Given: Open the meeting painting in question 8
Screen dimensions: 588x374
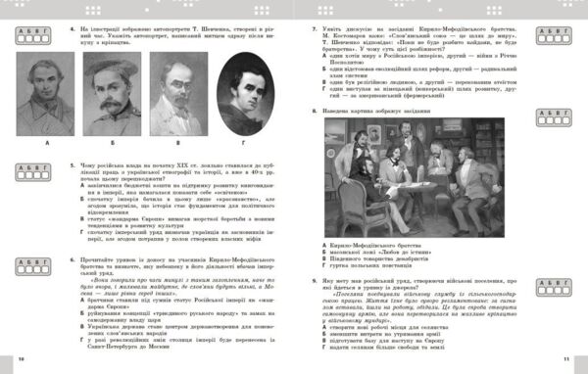Looking at the screenshot, I should [415, 177].
